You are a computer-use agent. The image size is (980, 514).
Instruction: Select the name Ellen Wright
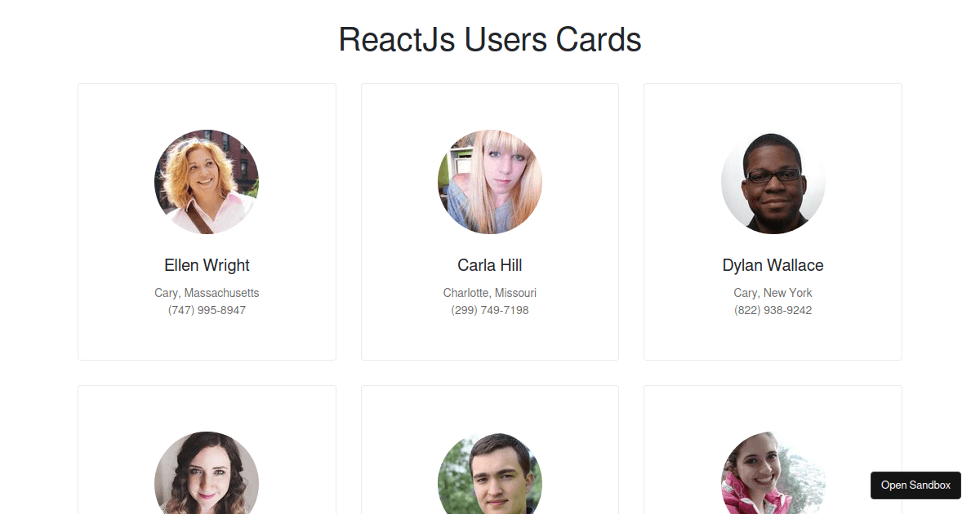coord(207,265)
